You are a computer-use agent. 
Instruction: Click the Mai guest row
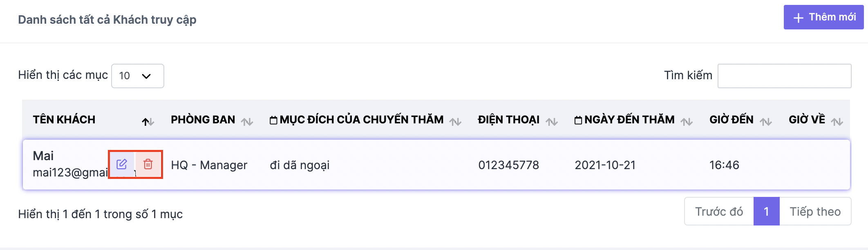[436, 165]
